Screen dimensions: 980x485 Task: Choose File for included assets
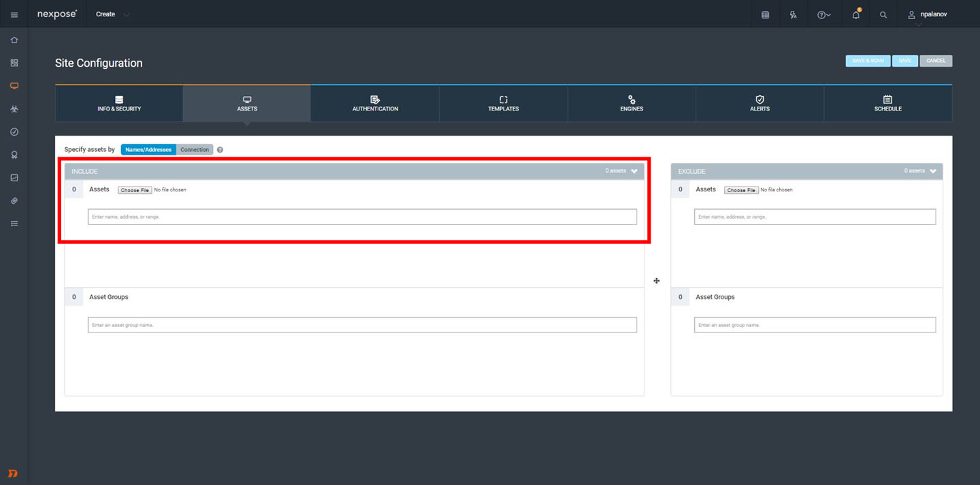(x=135, y=190)
